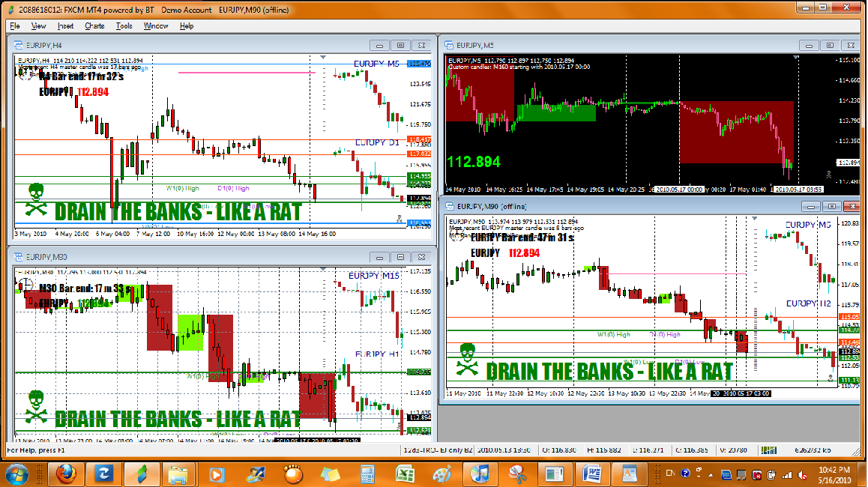The image size is (868, 487).
Task: Click the chart shift triangle on the H4 chart
Action: click(323, 57)
